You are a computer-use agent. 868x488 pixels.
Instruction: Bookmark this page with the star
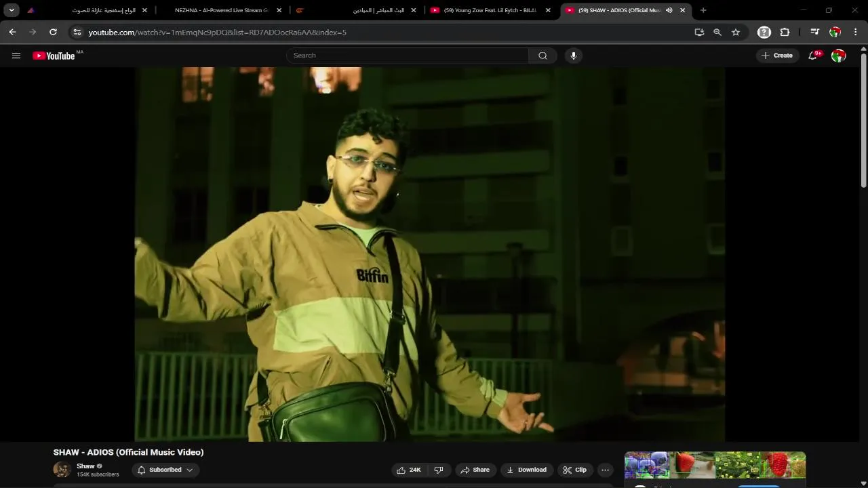coord(736,32)
